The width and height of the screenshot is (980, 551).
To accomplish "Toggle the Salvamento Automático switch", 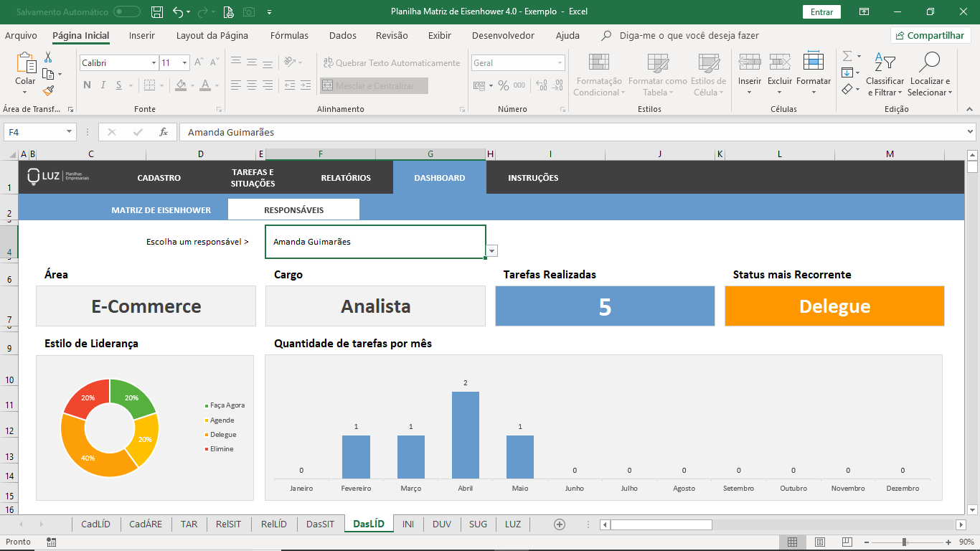I will (x=127, y=12).
